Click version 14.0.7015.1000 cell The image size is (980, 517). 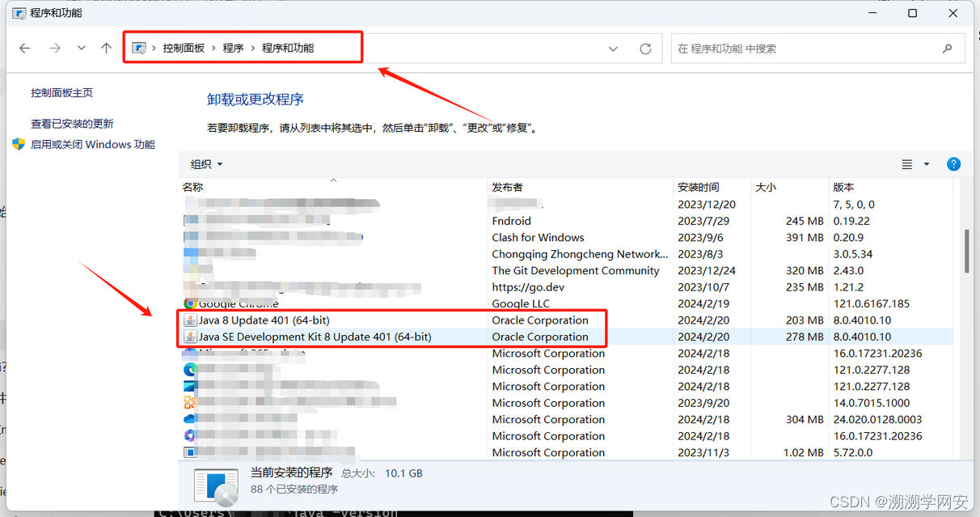coord(872,403)
